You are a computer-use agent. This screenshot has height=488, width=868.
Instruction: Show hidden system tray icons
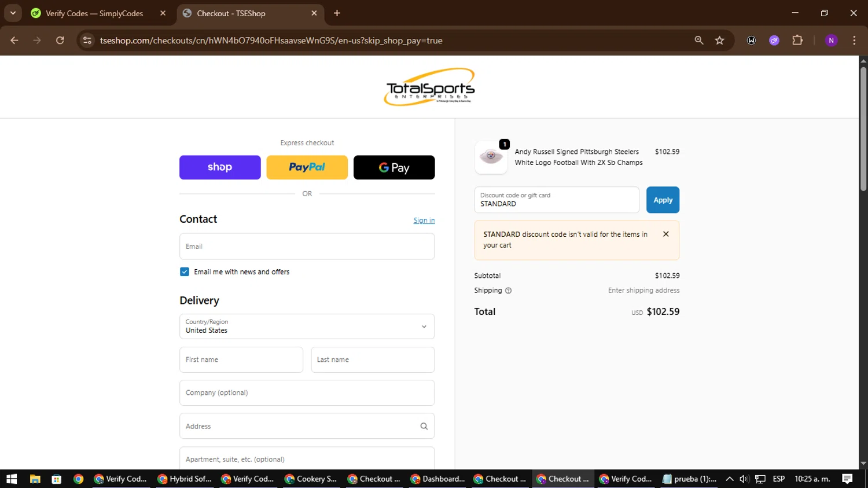click(730, 479)
